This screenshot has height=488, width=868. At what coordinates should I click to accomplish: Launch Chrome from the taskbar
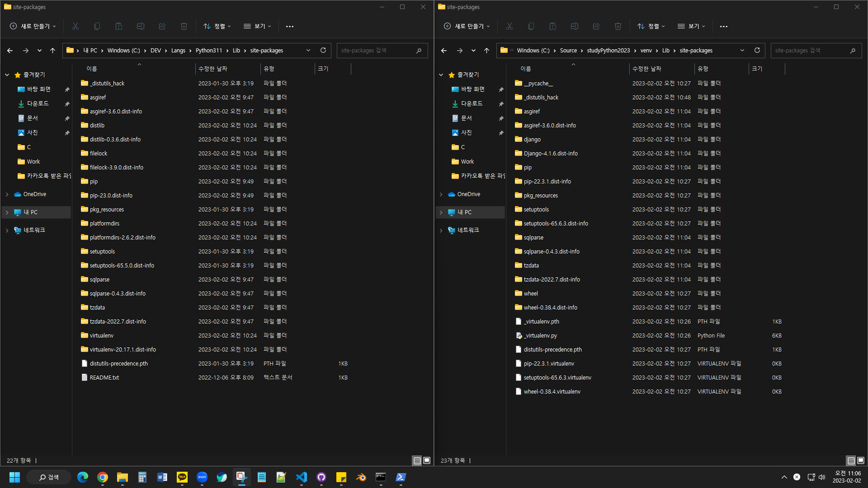point(103,477)
